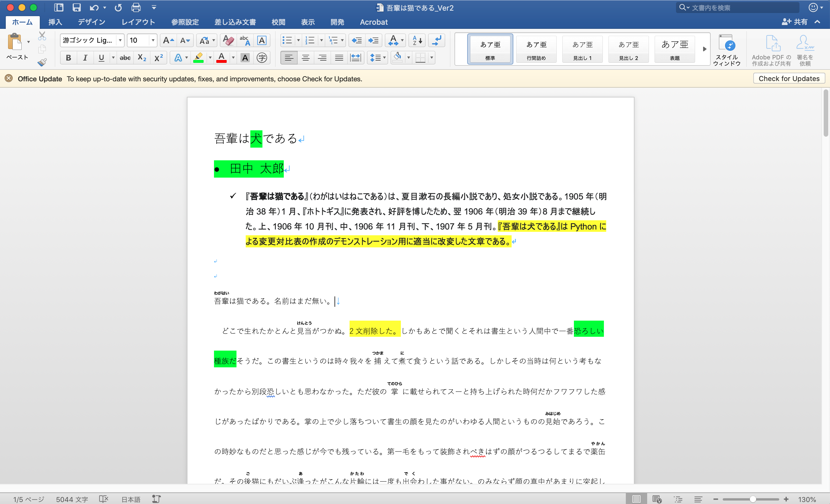
Task: Click the document search field
Action: (x=741, y=7)
